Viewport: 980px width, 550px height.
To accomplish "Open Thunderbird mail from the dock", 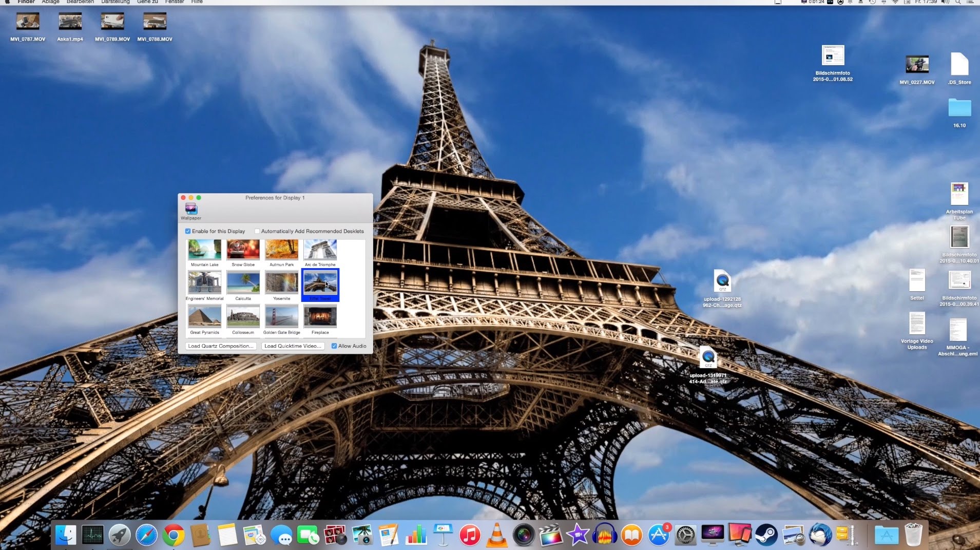I will pos(820,535).
